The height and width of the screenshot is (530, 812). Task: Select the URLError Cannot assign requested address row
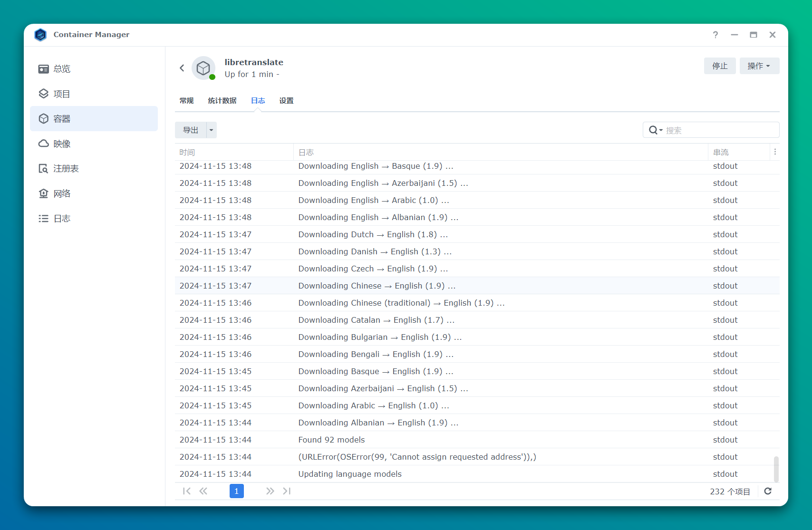(477, 457)
